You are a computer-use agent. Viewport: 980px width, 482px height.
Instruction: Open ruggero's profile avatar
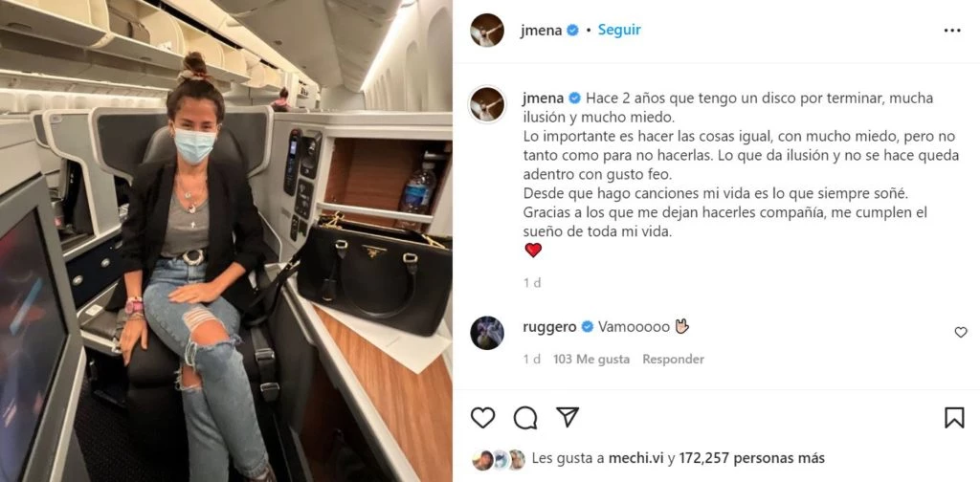point(487,333)
